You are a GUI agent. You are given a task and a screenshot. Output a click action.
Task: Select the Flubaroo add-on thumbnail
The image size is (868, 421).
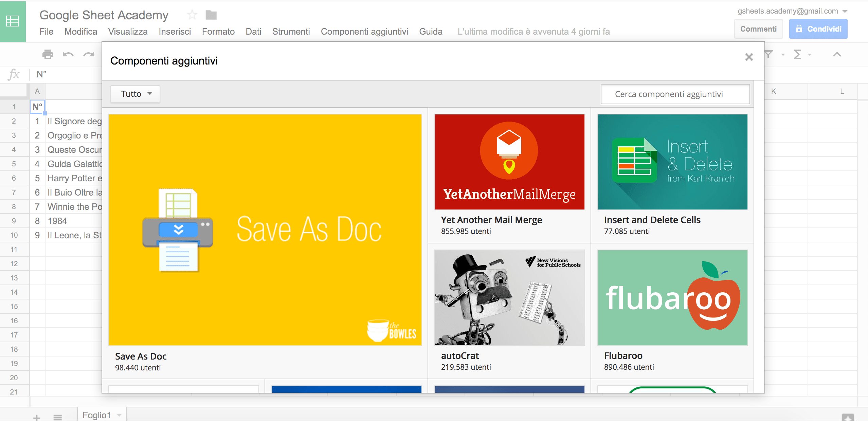(672, 298)
